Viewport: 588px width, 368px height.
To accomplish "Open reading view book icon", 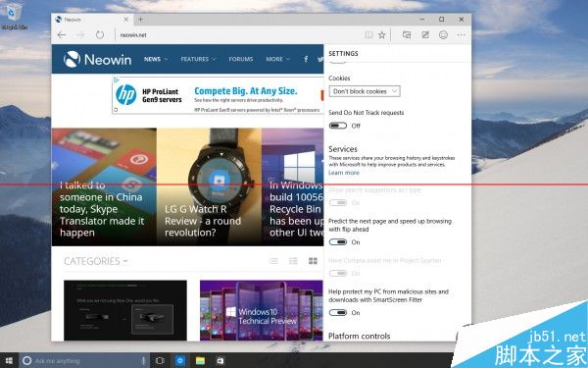I will (x=369, y=35).
